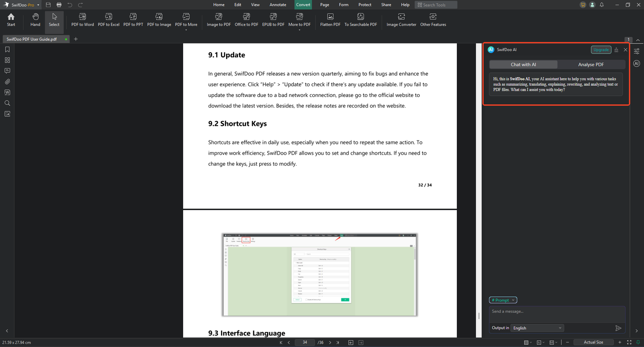Screen dimensions: 644x347
Task: Add a new document tab
Action: click(x=76, y=39)
